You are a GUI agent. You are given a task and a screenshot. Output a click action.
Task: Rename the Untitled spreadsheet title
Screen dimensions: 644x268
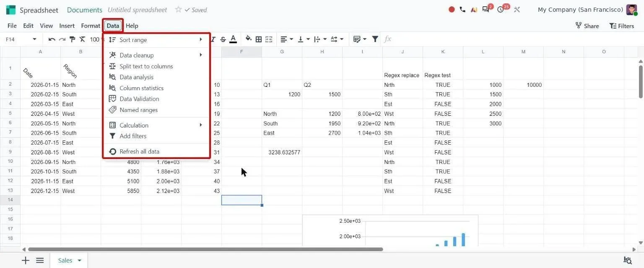tap(137, 10)
